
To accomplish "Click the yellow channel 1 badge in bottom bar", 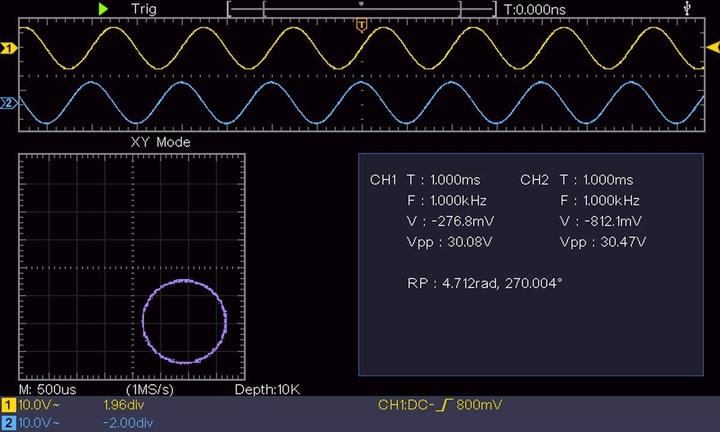I will [8, 405].
